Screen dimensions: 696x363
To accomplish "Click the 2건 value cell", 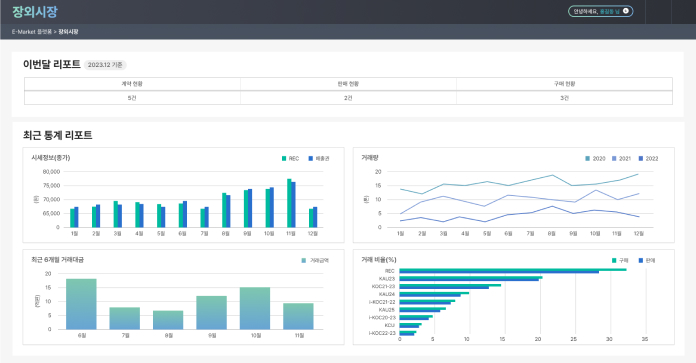I will [348, 98].
